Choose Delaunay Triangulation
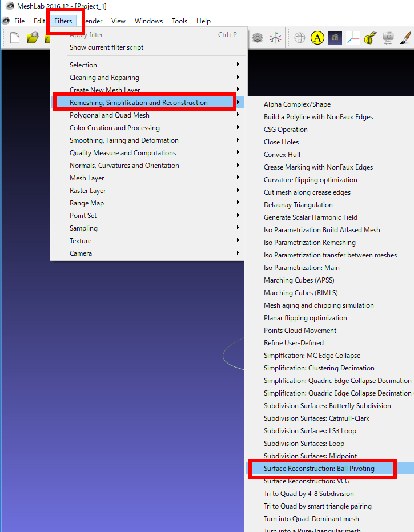This screenshot has height=532, width=414. tap(298, 205)
